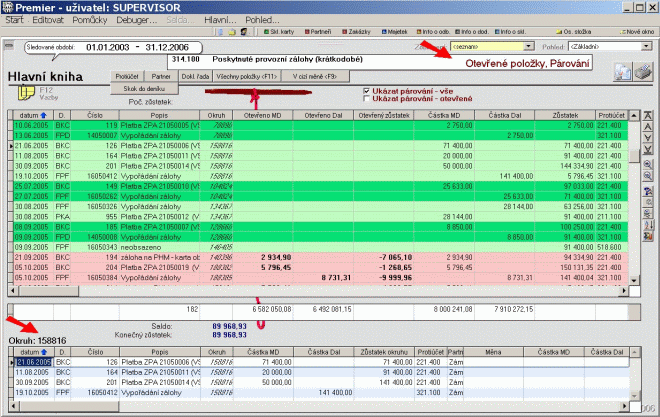Open the Editovat menu
660x417 pixels.
pyautogui.click(x=48, y=20)
